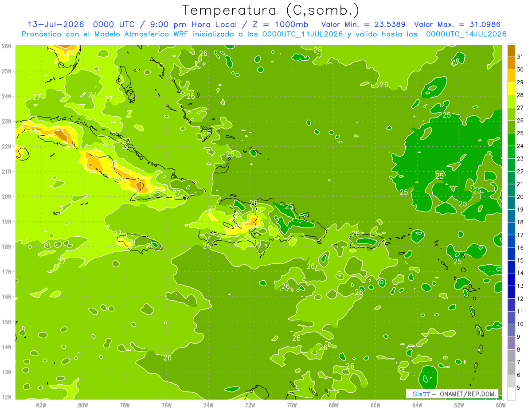The image size is (532, 411).
Task: Click the "62W" longitude axis label
Action: (x=459, y=405)
